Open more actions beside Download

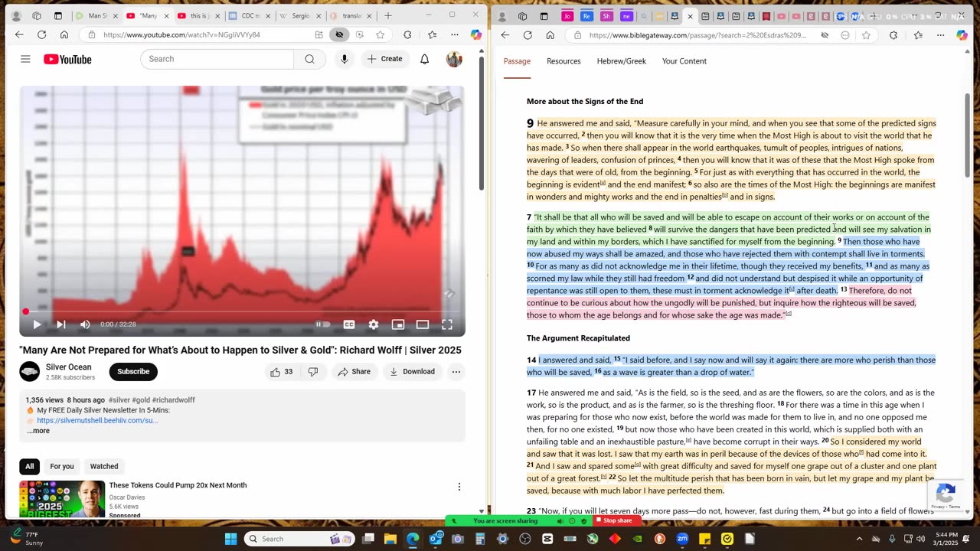[x=456, y=372]
